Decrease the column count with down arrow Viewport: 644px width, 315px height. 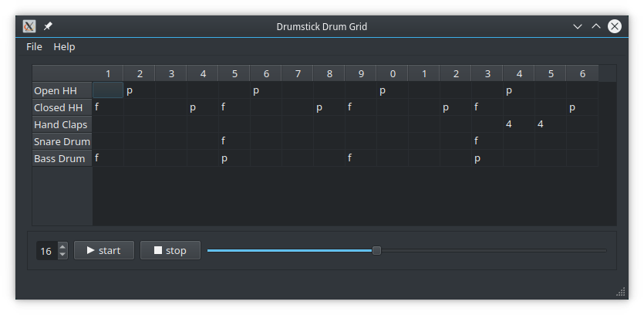[x=62, y=255]
